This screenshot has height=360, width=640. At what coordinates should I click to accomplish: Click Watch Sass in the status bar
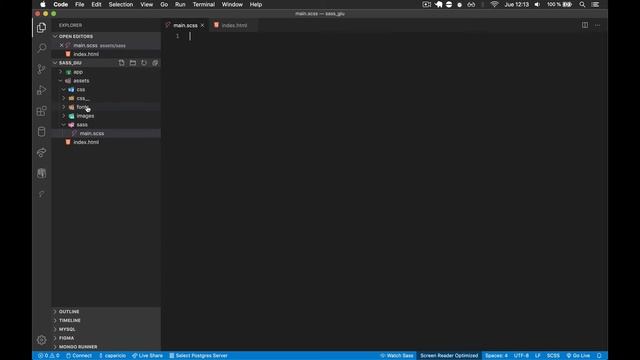tap(397, 356)
